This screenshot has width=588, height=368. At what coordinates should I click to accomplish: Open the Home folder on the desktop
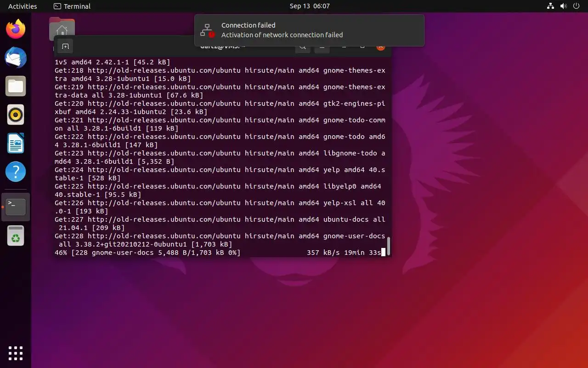pyautogui.click(x=62, y=29)
